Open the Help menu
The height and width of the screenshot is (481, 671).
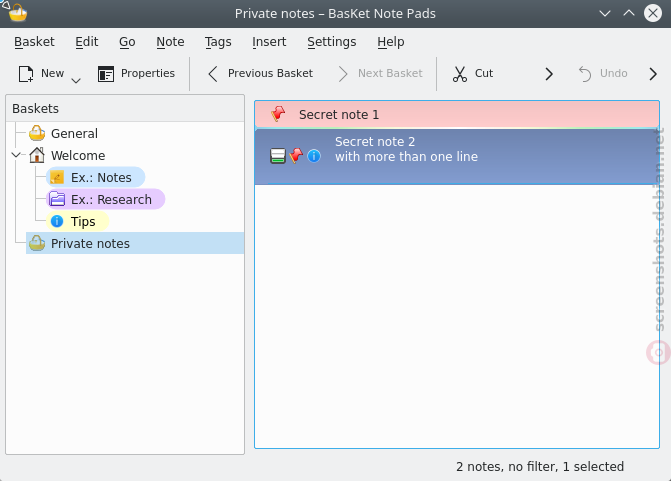pos(391,42)
